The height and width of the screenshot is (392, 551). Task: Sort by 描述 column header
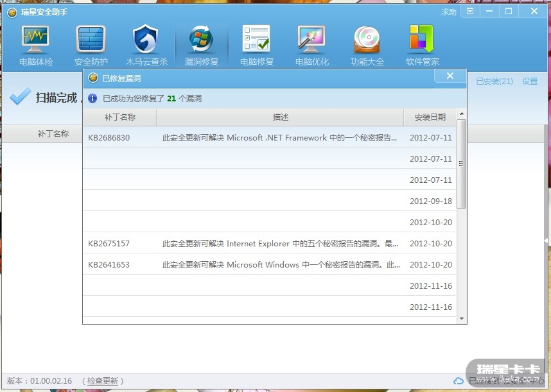[x=280, y=117]
